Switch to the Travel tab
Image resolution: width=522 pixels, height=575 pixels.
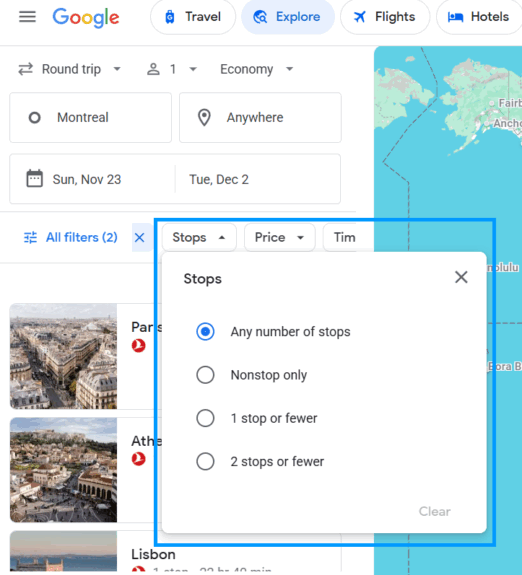click(x=193, y=17)
